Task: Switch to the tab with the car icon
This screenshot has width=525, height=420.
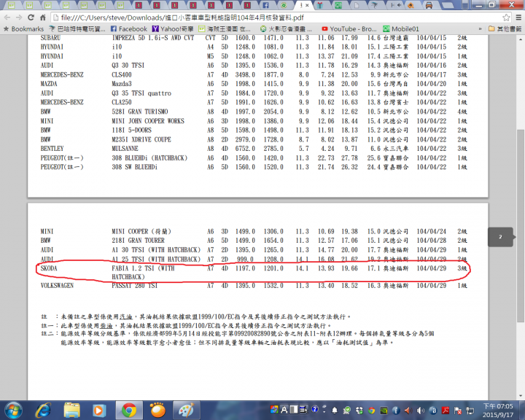Action: tap(429, 5)
